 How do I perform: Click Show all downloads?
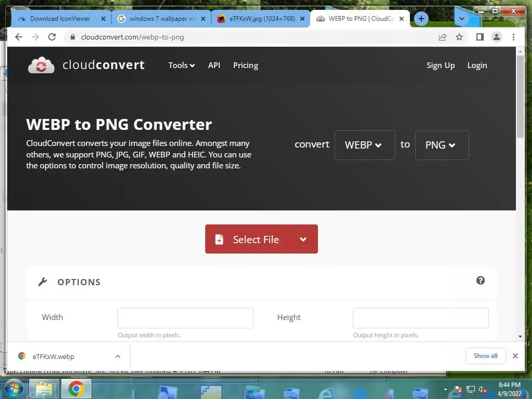pyautogui.click(x=486, y=355)
